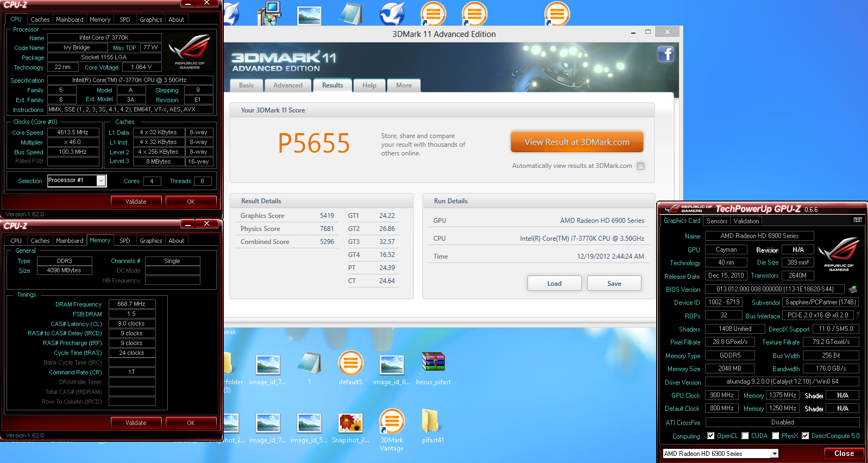Select the Results tab in 3DMark 11
The height and width of the screenshot is (463, 868).
click(332, 85)
